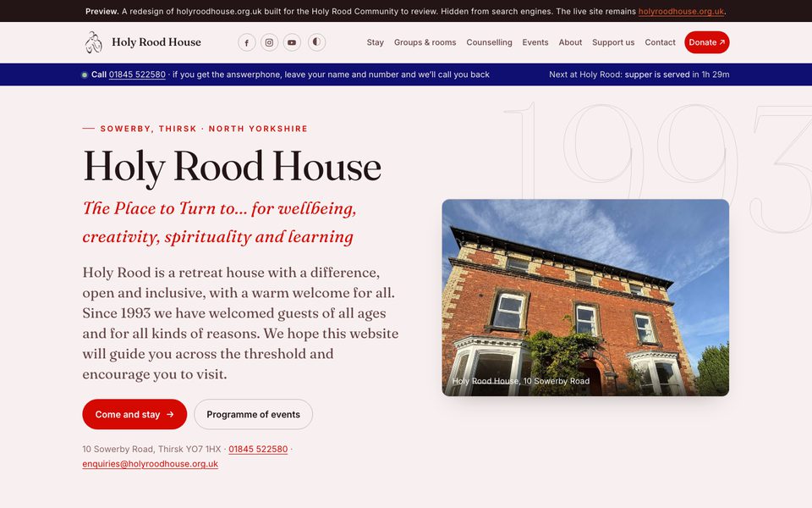Open the Events nav item
Image resolution: width=812 pixels, height=508 pixels.
point(535,42)
